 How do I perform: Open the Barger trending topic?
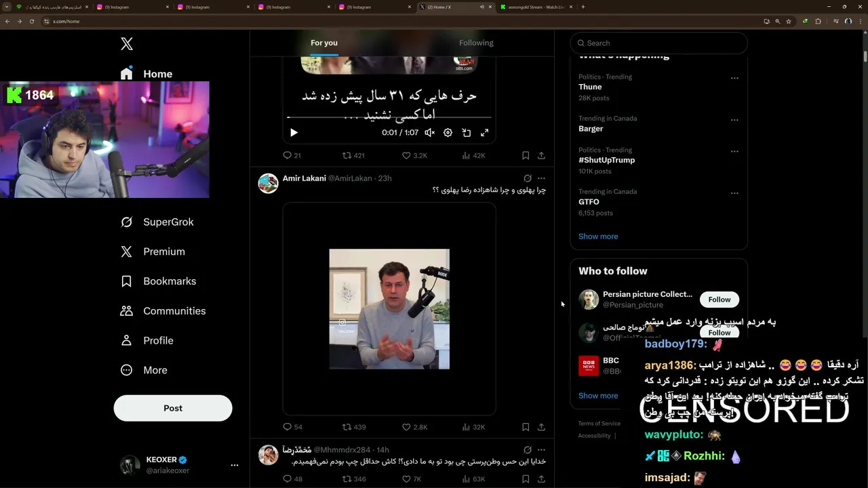[591, 129]
